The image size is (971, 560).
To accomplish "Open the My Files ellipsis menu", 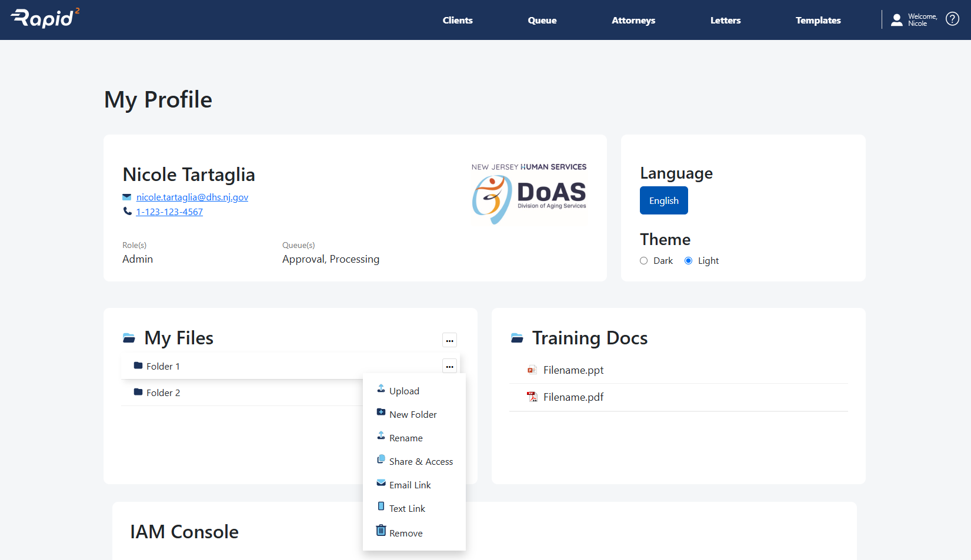I will tap(449, 340).
